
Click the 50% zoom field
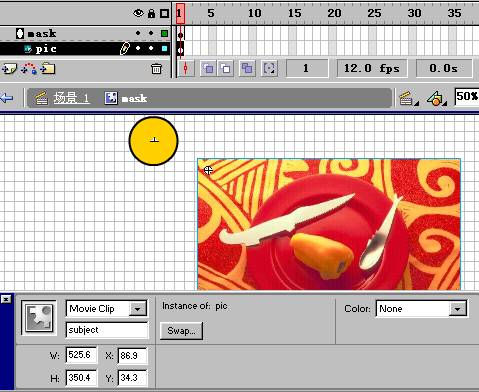467,97
